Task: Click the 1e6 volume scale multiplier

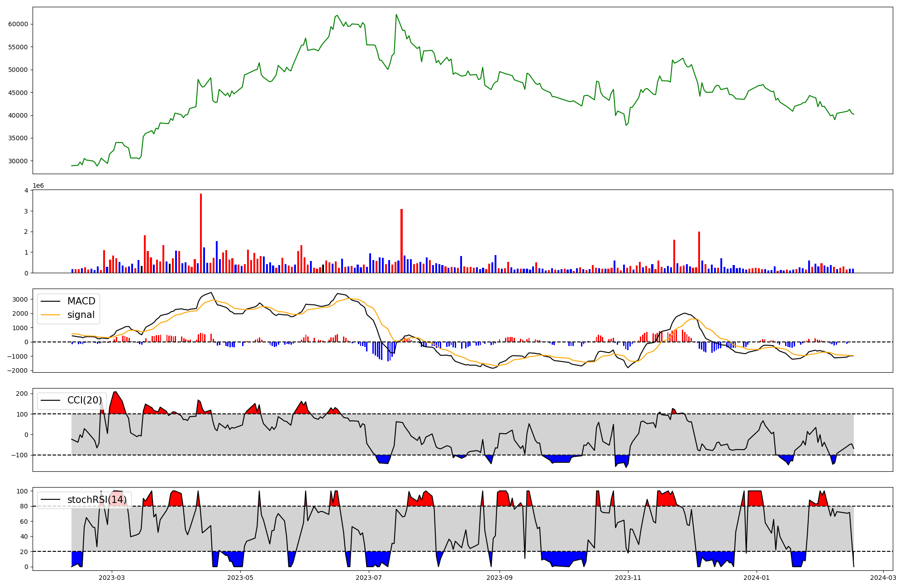Action: click(x=38, y=186)
